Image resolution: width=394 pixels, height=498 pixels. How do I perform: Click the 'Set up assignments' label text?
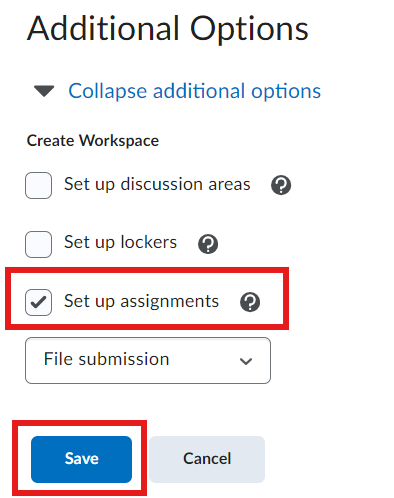(141, 302)
